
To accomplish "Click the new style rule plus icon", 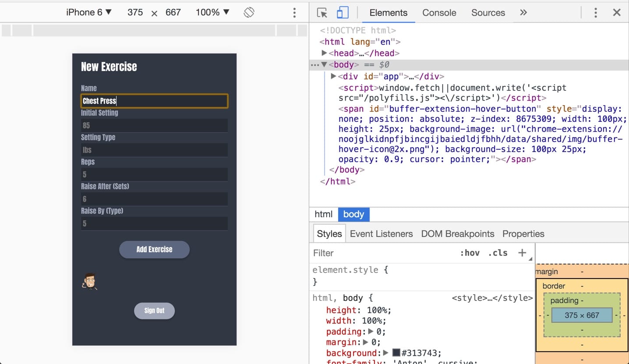I will tap(522, 253).
